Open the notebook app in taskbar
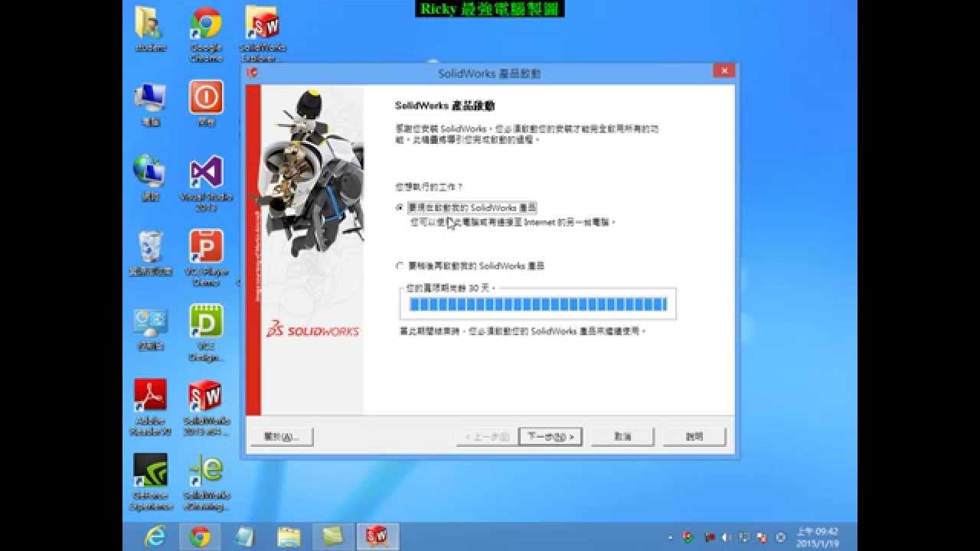 click(244, 536)
